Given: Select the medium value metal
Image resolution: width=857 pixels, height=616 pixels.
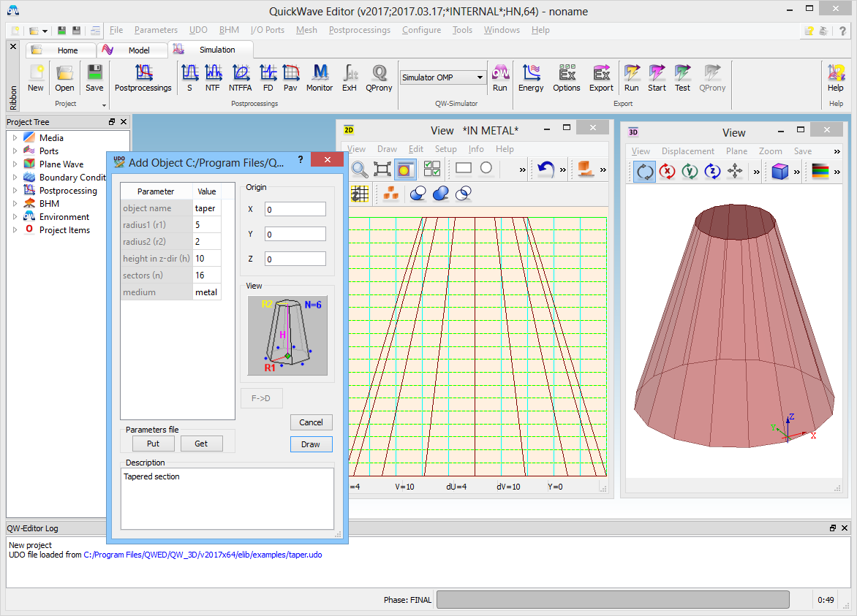Looking at the screenshot, I should (207, 292).
